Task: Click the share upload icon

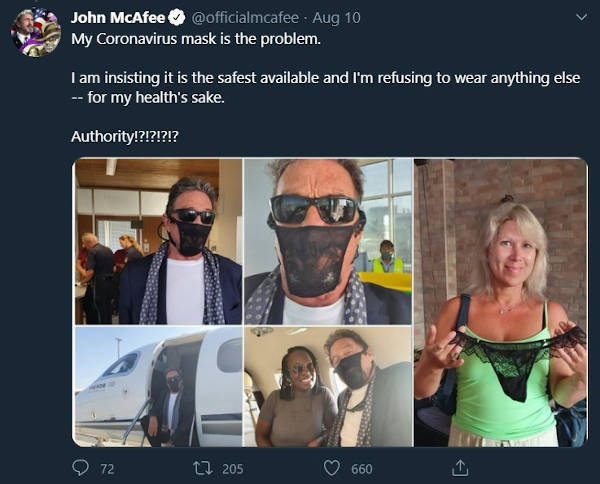Action: click(x=460, y=467)
